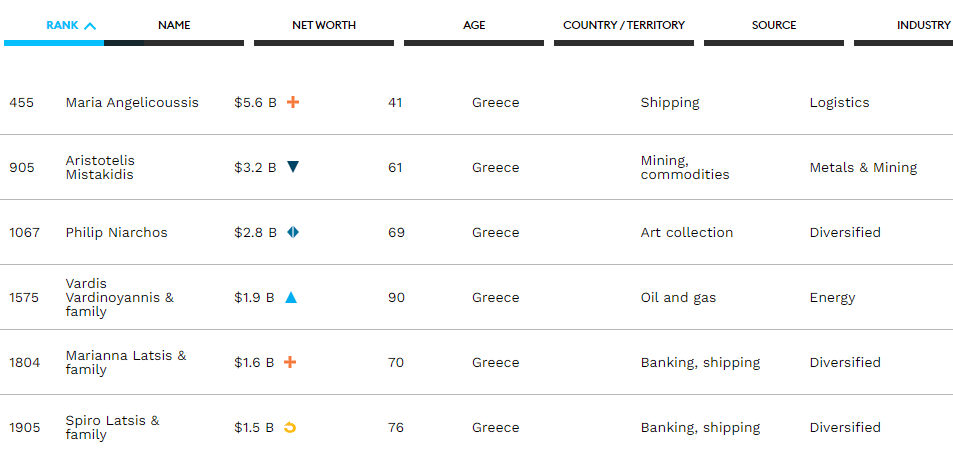Open Maria Angelicoussis profile
This screenshot has height=458, width=953.
coord(132,102)
